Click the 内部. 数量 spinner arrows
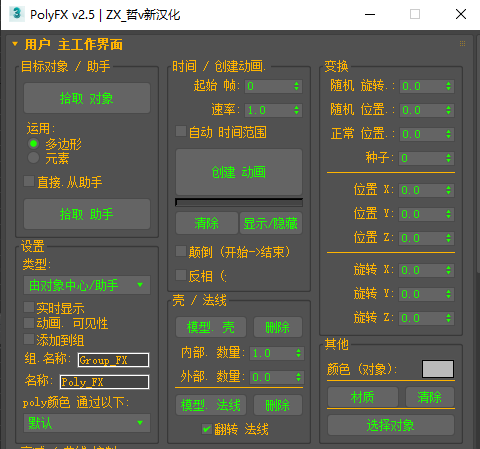 click(299, 353)
